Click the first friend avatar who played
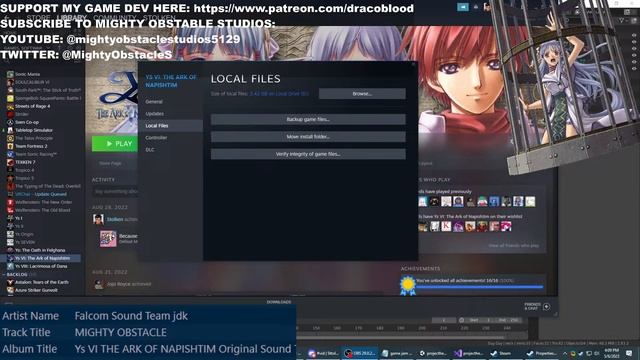The width and height of the screenshot is (640, 360). pyautogui.click(x=422, y=201)
